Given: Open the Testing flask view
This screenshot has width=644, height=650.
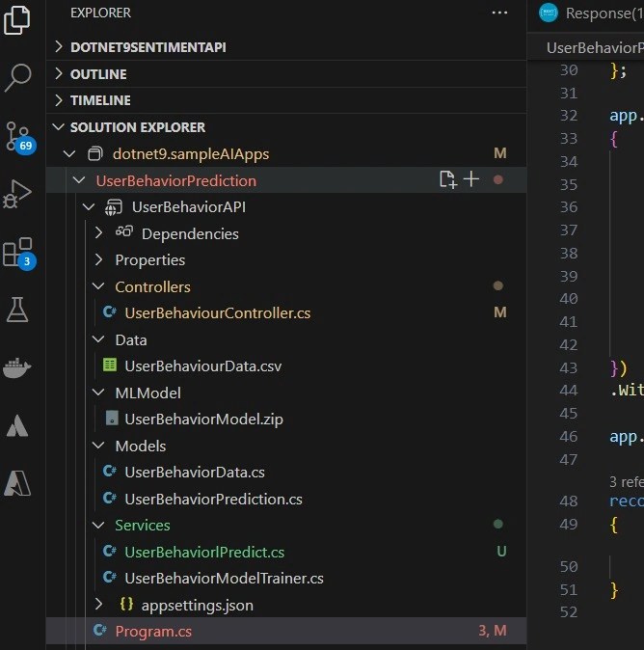Looking at the screenshot, I should coord(17,310).
